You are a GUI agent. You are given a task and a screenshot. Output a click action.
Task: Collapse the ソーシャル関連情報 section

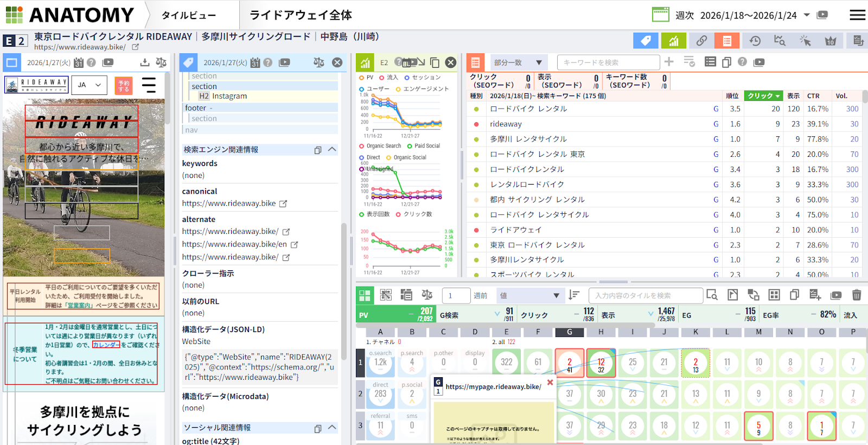point(332,428)
